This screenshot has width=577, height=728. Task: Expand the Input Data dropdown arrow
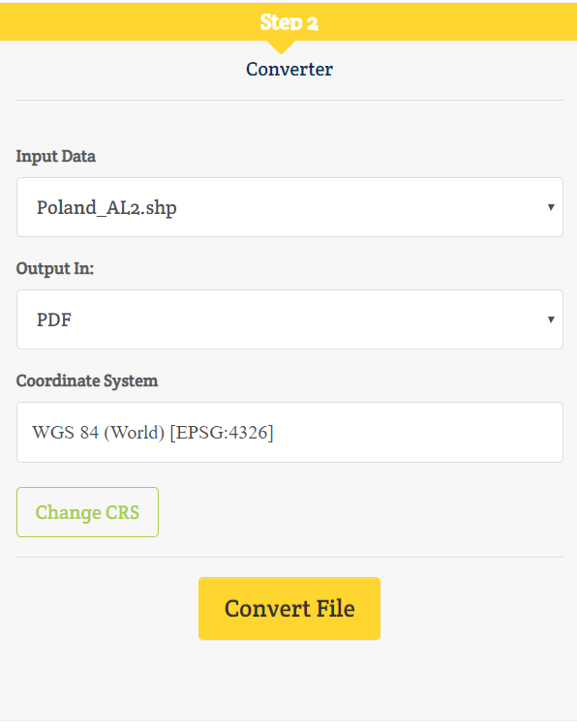pos(551,207)
